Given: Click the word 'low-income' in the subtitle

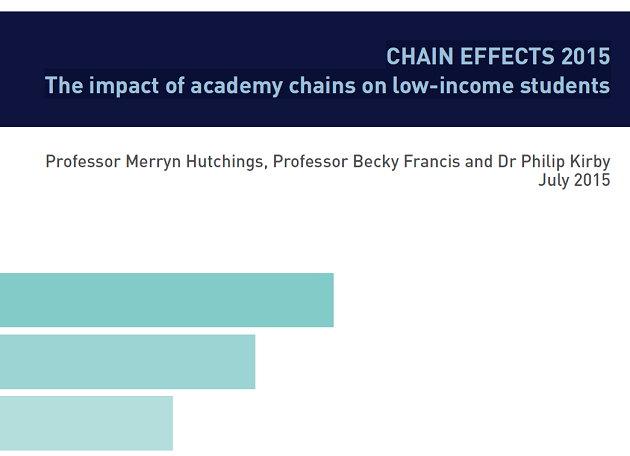Looking at the screenshot, I should click(453, 86).
